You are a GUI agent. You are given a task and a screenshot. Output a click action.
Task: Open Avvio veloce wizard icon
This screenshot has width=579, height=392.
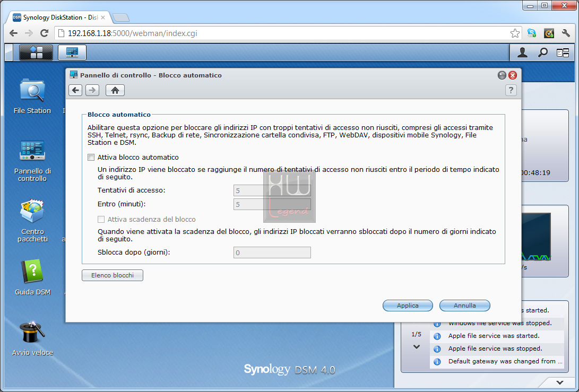coord(32,338)
